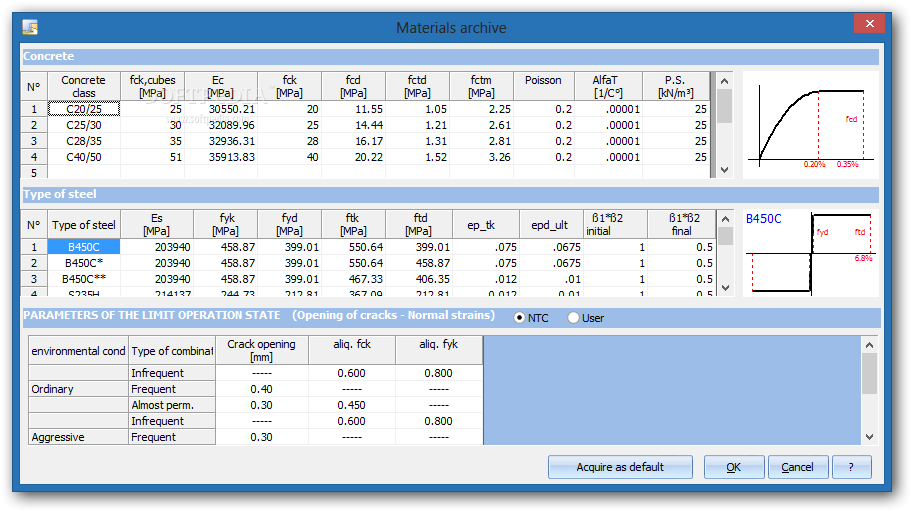Screen dimensions: 912x512
Task: Click the epd_ult column header
Action: point(550,225)
